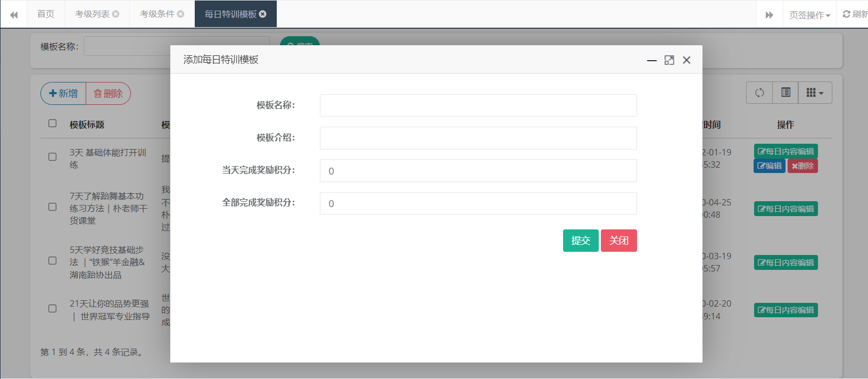Image resolution: width=868 pixels, height=379 pixels.
Task: Close the 考级条件 tab via its x icon
Action: pyautogui.click(x=181, y=14)
